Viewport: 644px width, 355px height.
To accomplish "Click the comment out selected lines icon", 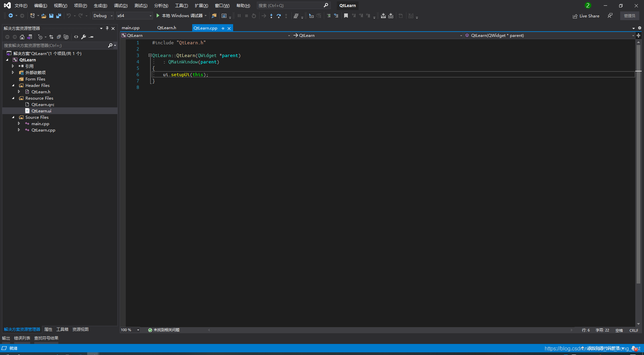I will 329,16.
